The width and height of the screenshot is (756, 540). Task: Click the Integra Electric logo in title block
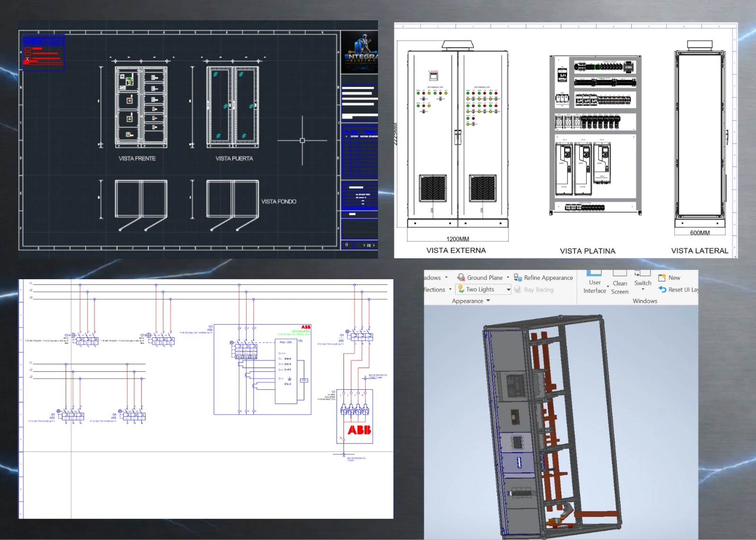click(360, 51)
